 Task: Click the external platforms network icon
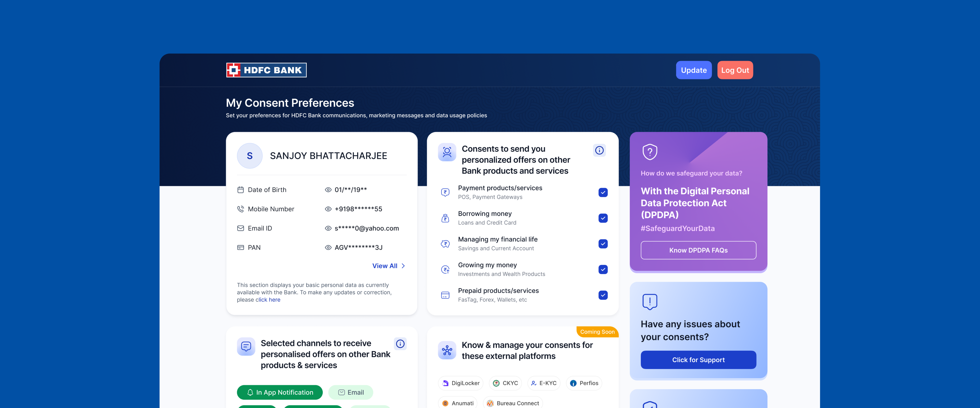point(447,350)
